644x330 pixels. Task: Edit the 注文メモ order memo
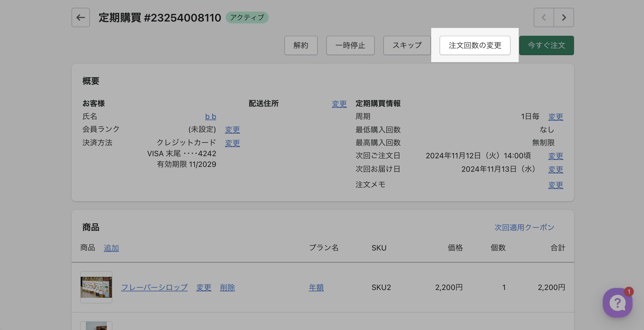[555, 185]
